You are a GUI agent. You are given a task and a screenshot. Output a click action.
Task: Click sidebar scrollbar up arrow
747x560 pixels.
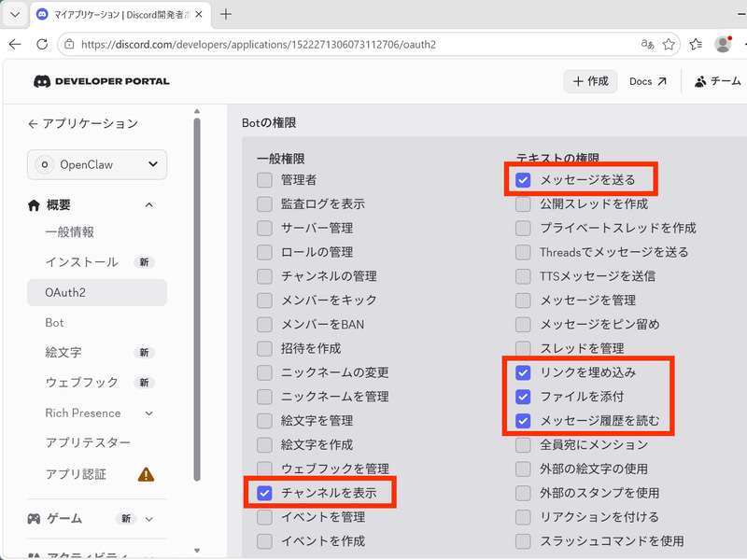pyautogui.click(x=197, y=111)
